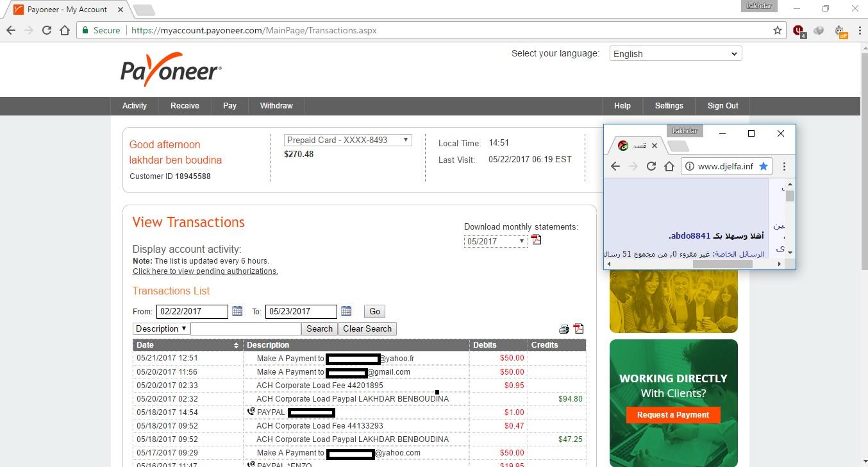Select the Payoneer - My Account tab

click(x=66, y=10)
